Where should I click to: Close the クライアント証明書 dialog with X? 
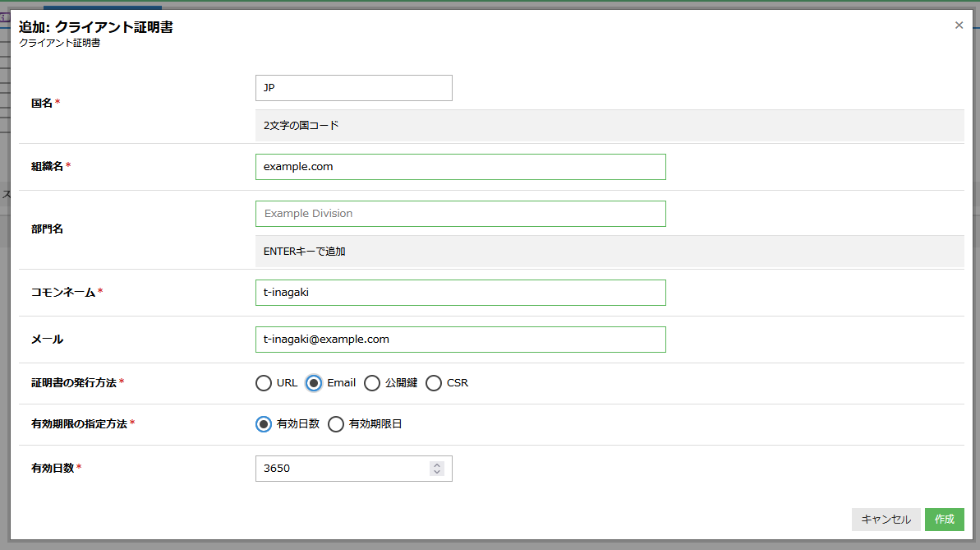(x=959, y=25)
